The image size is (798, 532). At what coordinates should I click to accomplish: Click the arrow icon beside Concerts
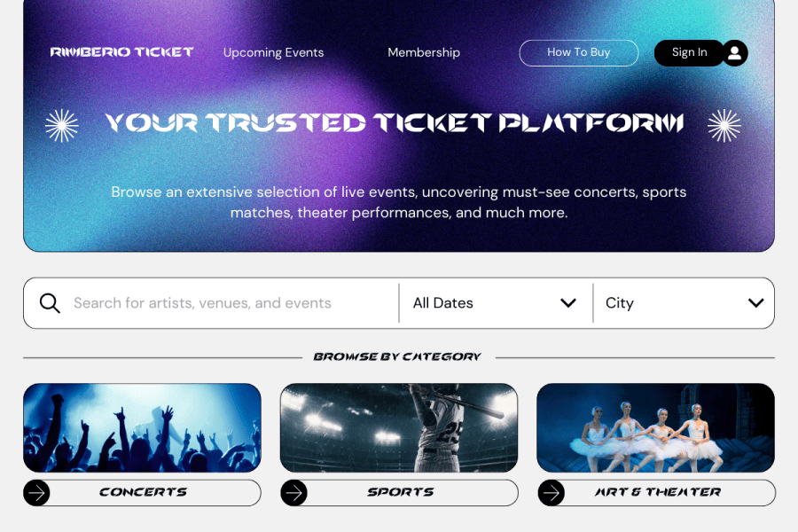click(x=36, y=492)
